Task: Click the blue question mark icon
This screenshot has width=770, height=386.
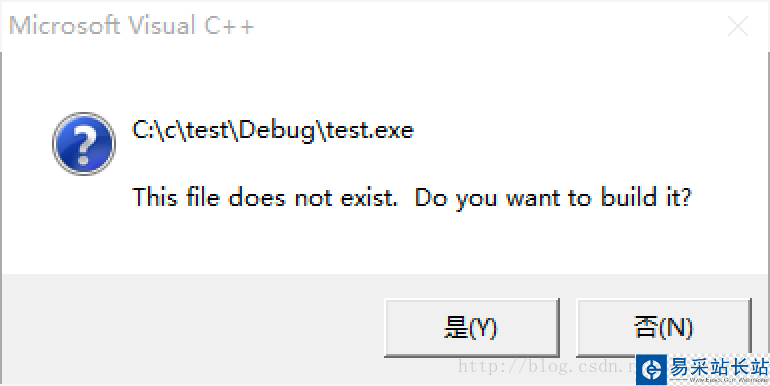Action: coord(84,143)
